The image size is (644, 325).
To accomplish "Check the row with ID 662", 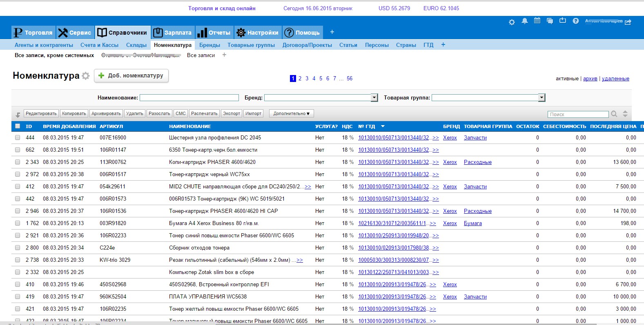I will (18, 150).
